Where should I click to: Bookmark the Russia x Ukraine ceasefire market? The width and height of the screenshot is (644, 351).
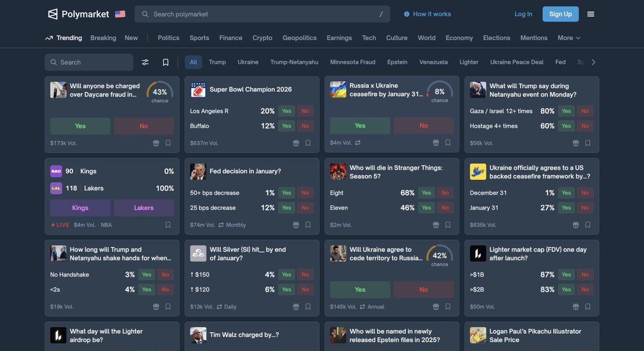point(448,143)
